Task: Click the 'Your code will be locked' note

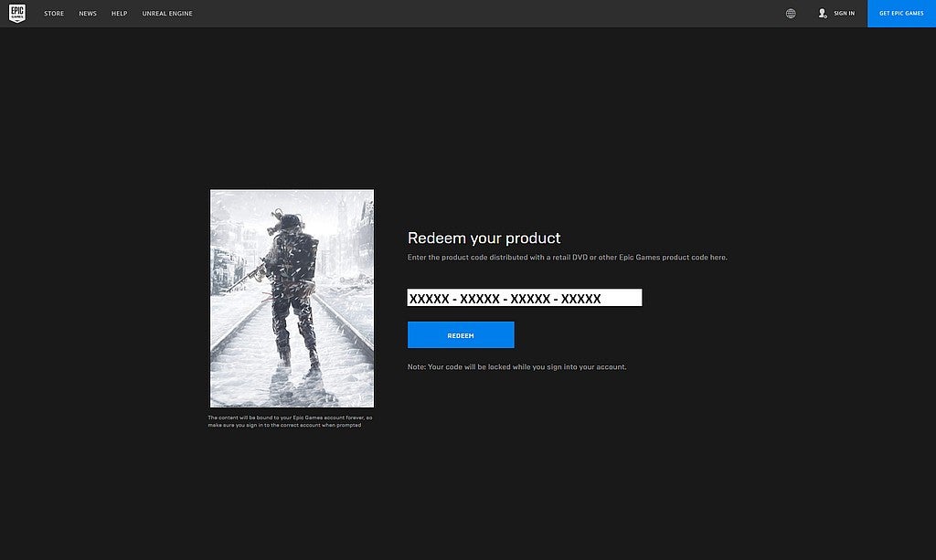Action: pos(517,366)
